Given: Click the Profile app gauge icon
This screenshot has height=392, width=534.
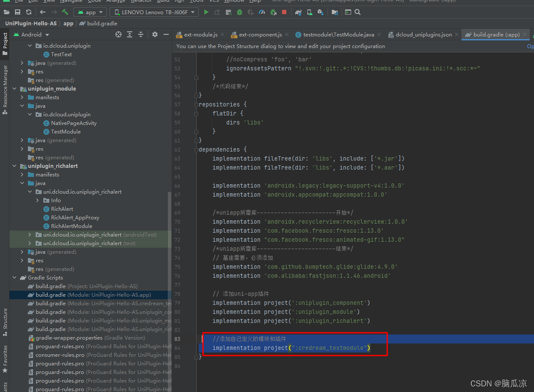Looking at the screenshot, I should point(262,12).
